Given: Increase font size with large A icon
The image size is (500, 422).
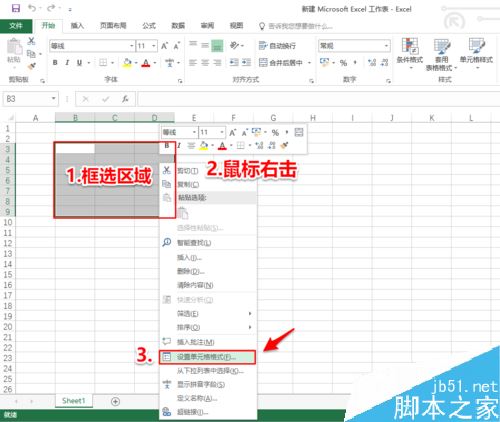Looking at the screenshot, I should 164,46.
